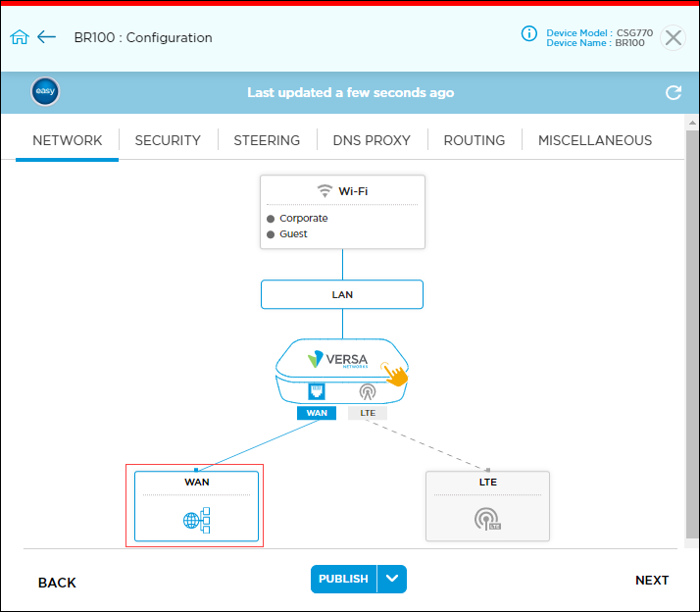
Task: Click the Device Name label
Action: click(x=577, y=43)
